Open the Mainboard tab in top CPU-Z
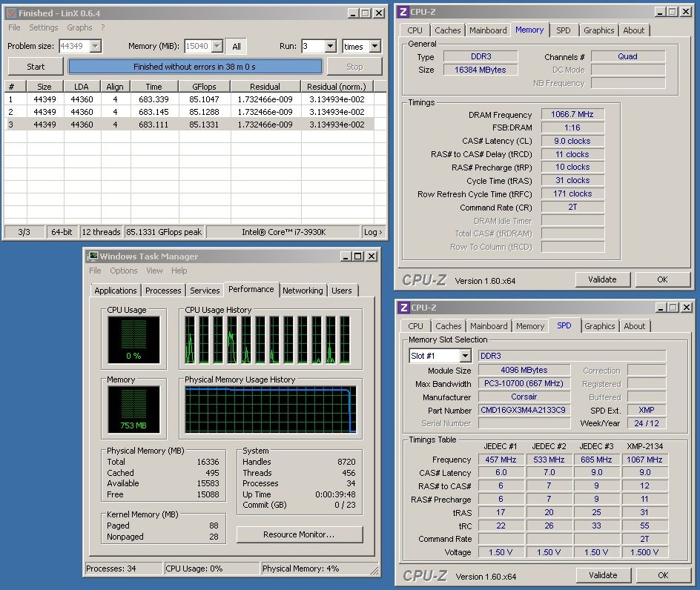700x590 pixels. (488, 30)
